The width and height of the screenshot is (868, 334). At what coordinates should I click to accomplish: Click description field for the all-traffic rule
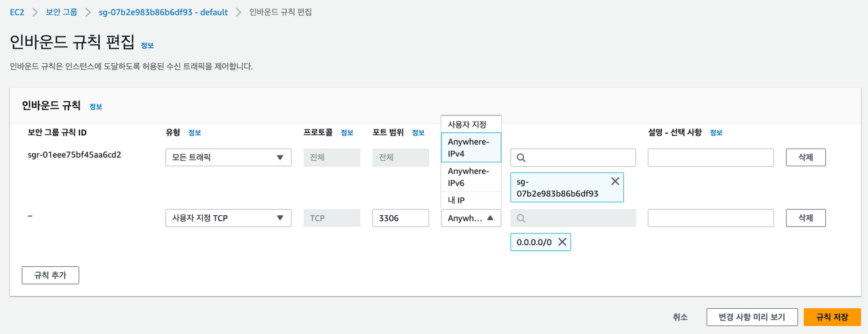tap(711, 157)
